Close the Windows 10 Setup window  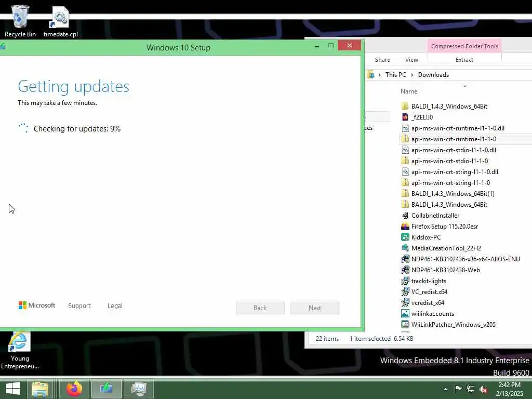(350, 46)
